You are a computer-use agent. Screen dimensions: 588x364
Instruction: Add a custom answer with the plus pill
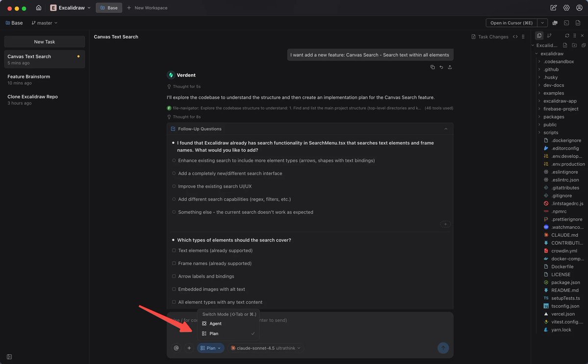click(445, 224)
